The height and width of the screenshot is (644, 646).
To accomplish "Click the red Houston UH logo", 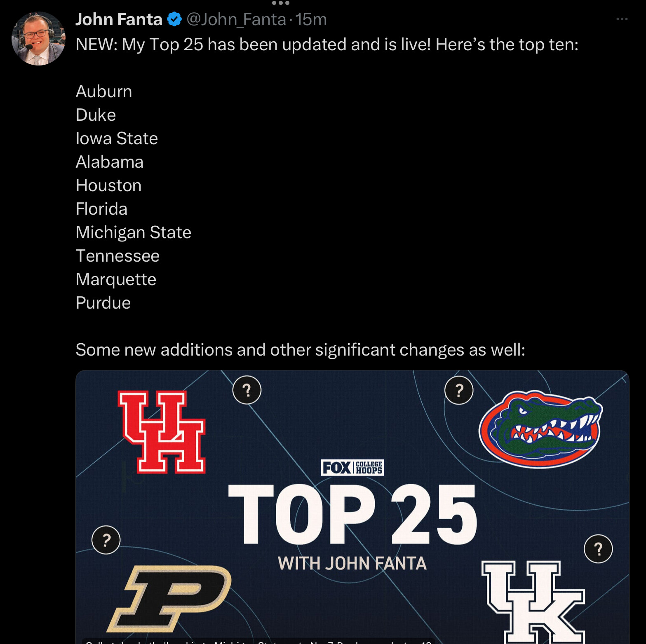I will click(x=162, y=432).
